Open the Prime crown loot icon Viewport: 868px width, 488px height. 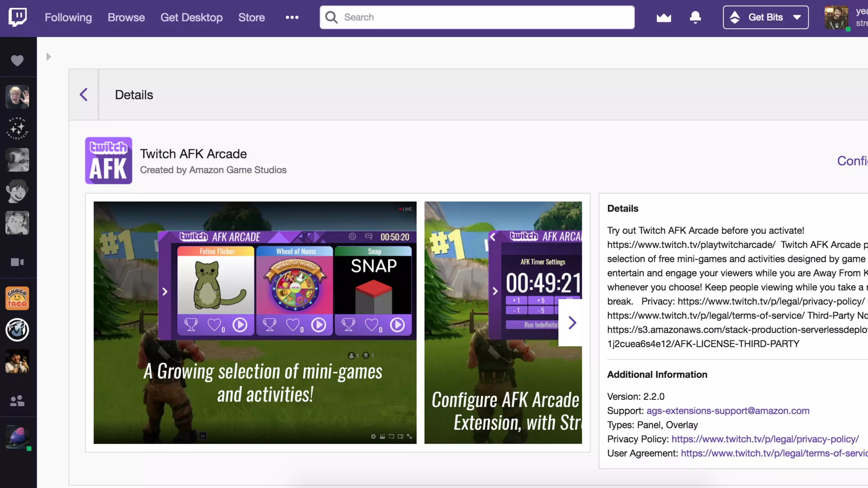click(664, 17)
